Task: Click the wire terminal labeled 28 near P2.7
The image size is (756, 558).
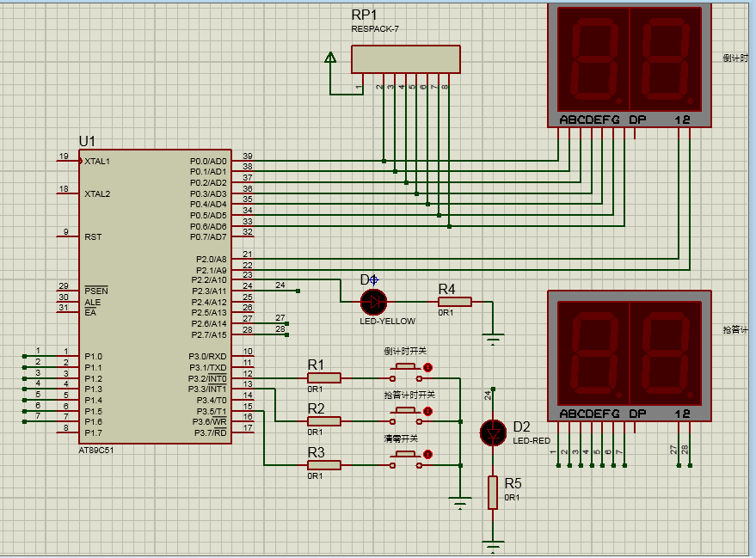Action: 287,334
